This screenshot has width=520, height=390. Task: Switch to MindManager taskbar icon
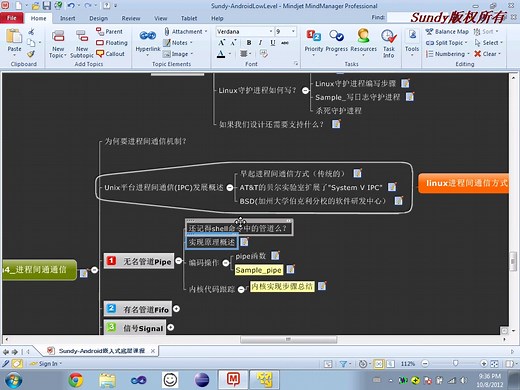click(233, 380)
